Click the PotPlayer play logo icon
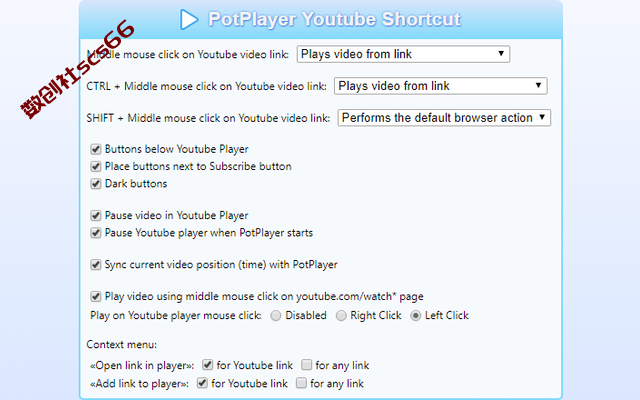Viewport: 640px width, 400px height. coord(189,19)
